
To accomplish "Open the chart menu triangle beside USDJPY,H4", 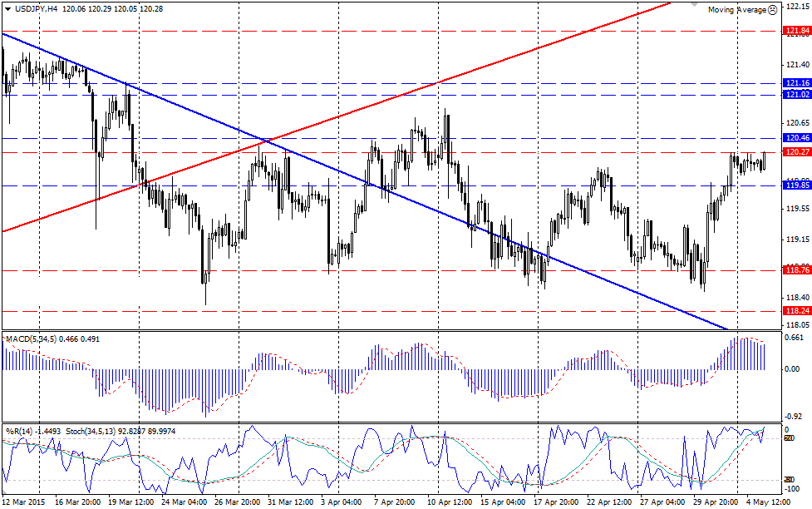I will [7, 9].
